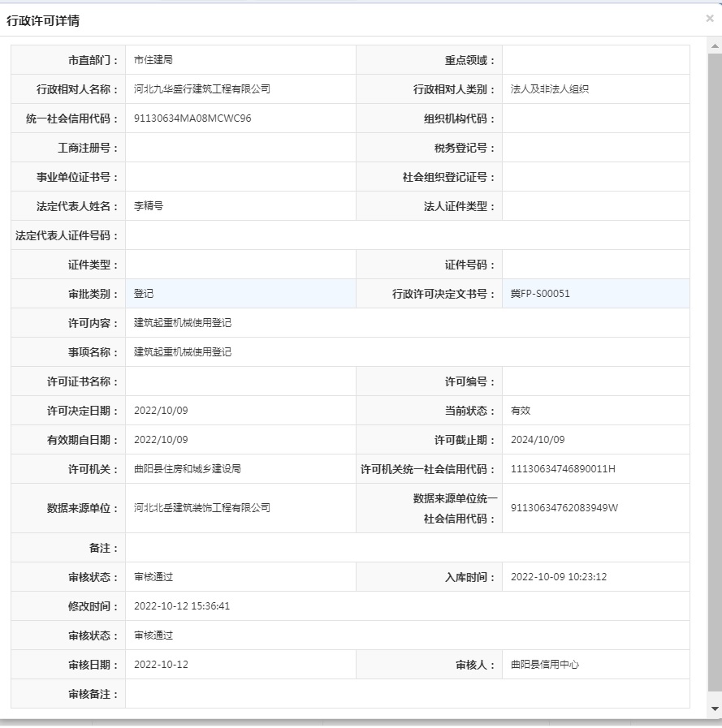Click the 备注 label
Image resolution: width=722 pixels, height=728 pixels.
(104, 548)
